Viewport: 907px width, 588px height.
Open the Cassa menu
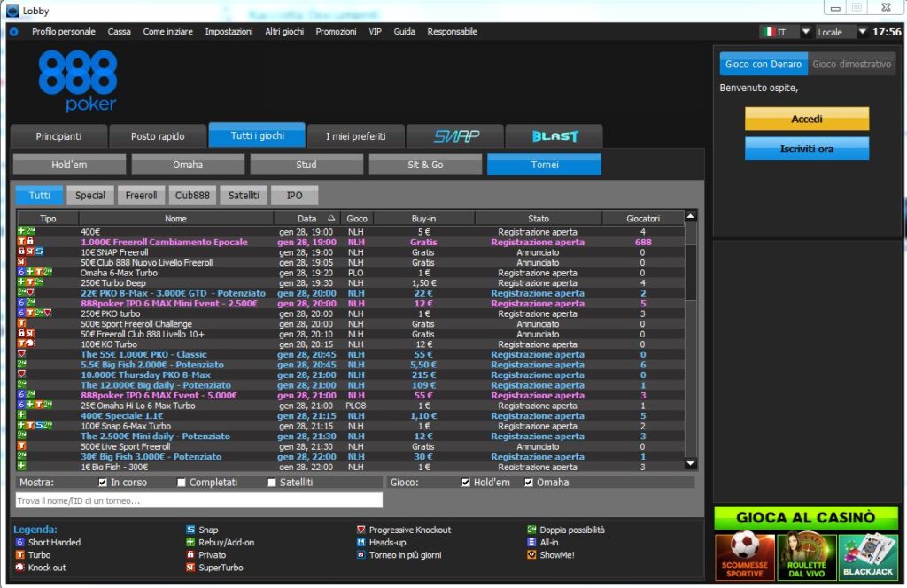click(120, 32)
